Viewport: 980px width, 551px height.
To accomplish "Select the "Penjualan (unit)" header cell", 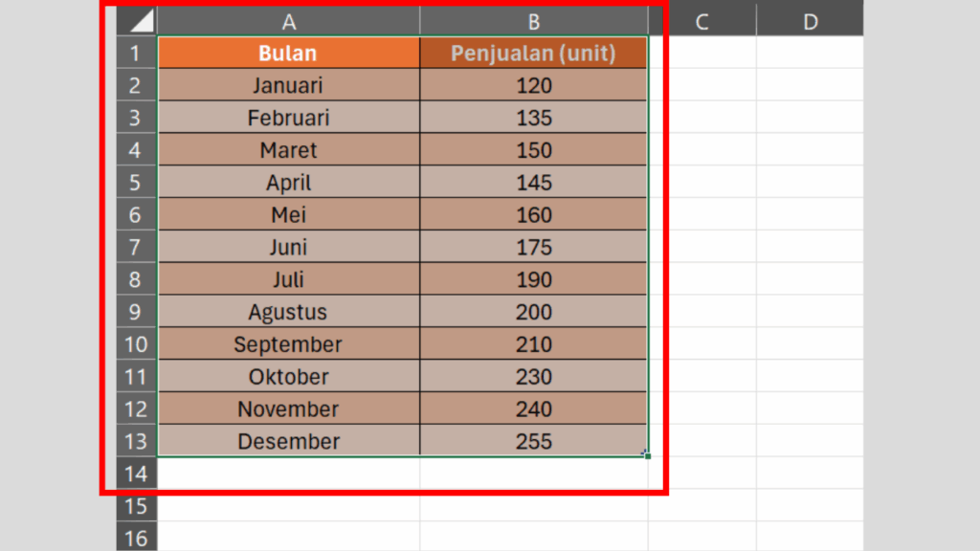I will click(x=533, y=53).
